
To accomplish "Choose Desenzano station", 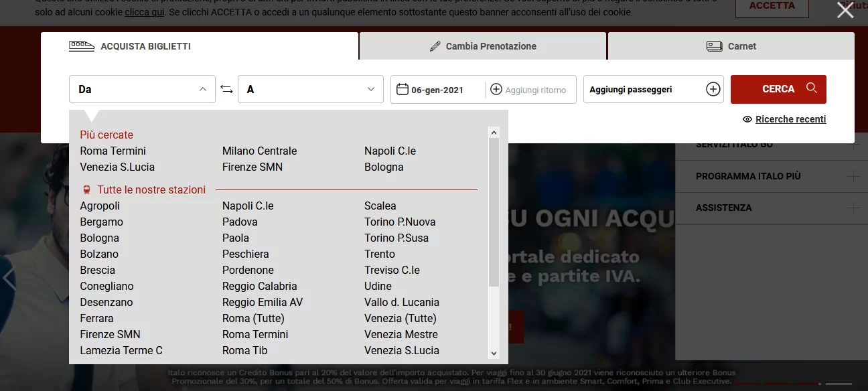I will coord(106,302).
